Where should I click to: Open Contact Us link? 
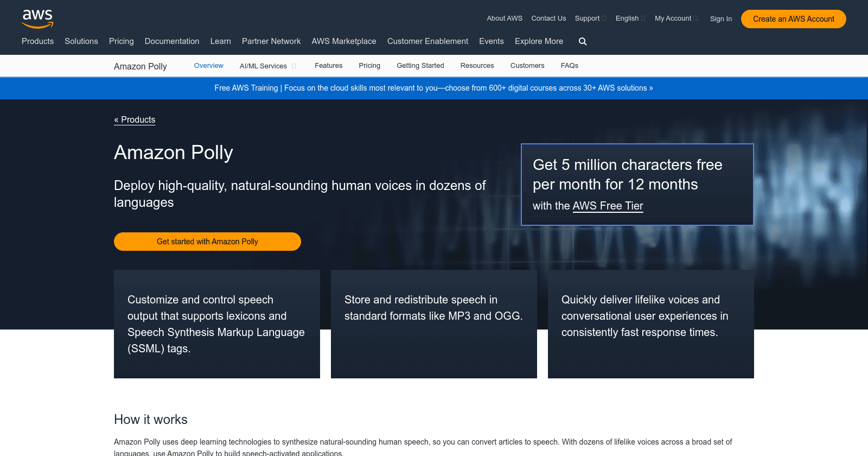(548, 18)
